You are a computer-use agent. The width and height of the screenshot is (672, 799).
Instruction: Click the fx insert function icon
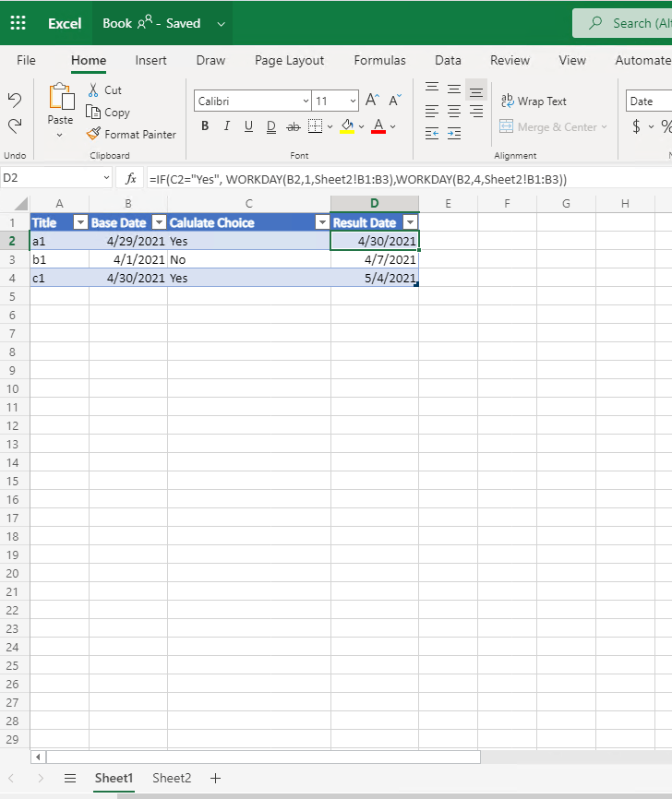click(x=130, y=178)
